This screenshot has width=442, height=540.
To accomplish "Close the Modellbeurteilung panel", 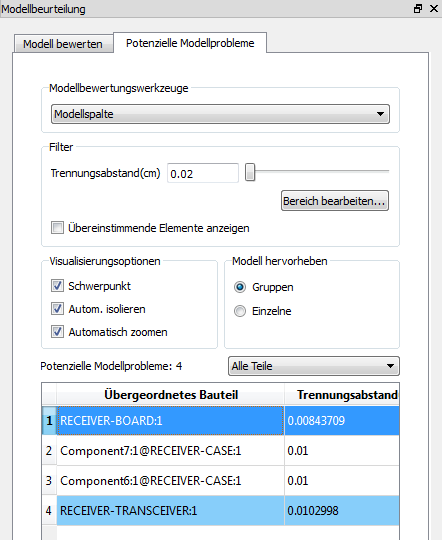I will tap(434, 9).
